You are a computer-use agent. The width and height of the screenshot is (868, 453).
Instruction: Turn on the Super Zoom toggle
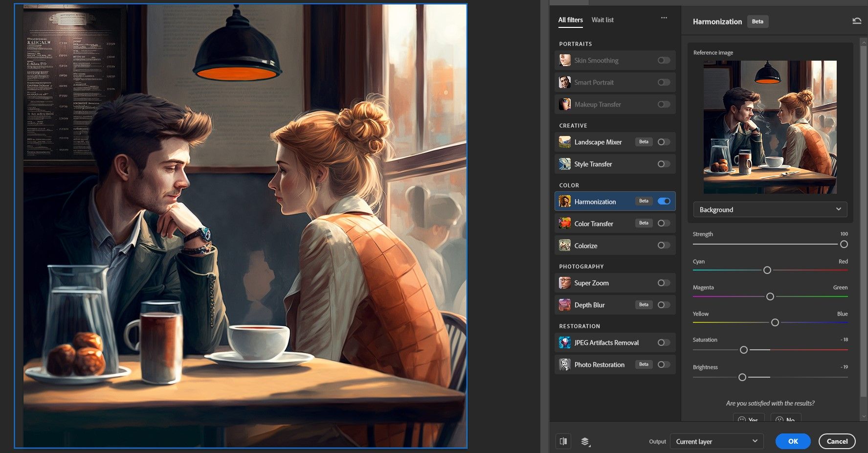(664, 283)
